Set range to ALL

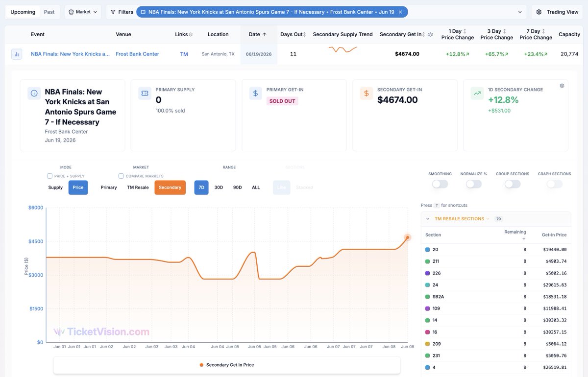(256, 188)
